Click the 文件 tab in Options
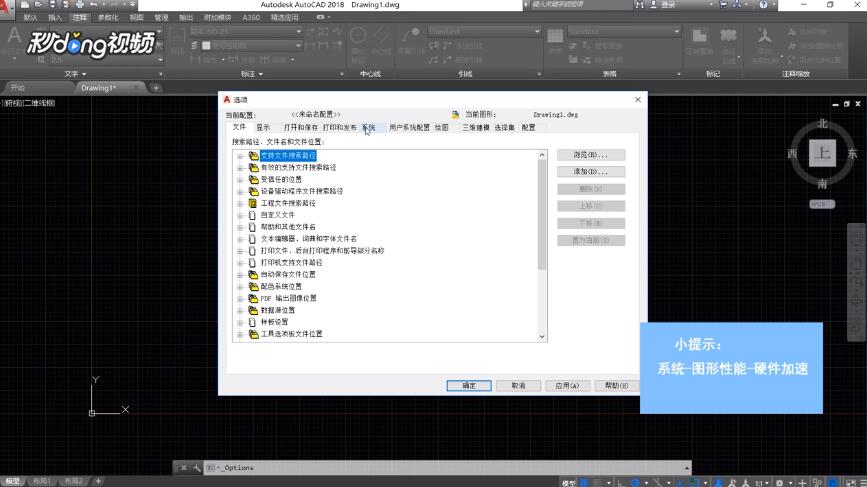 pyautogui.click(x=239, y=127)
